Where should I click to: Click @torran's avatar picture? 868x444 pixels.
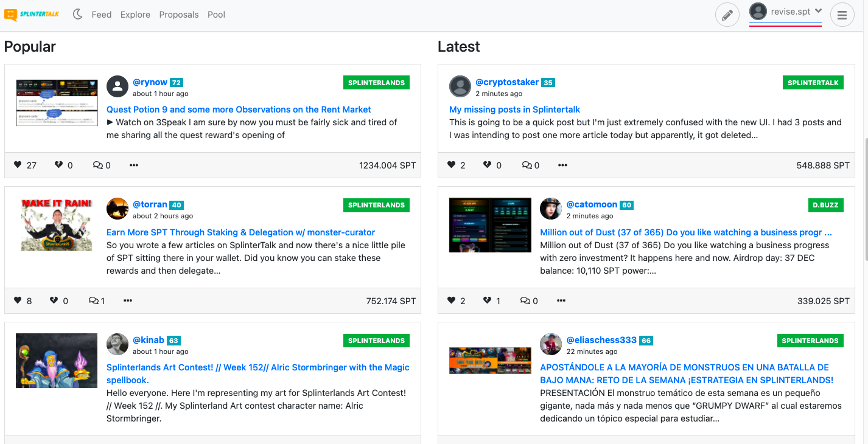click(x=117, y=209)
